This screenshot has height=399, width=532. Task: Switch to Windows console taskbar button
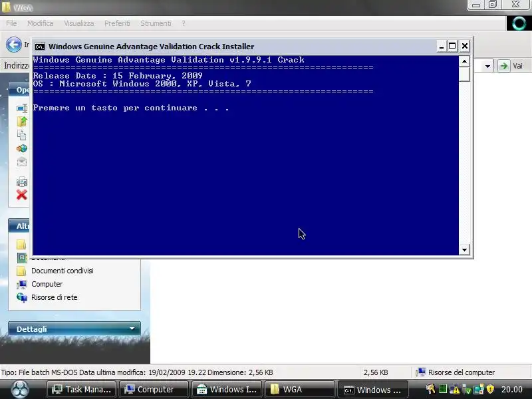click(x=373, y=390)
